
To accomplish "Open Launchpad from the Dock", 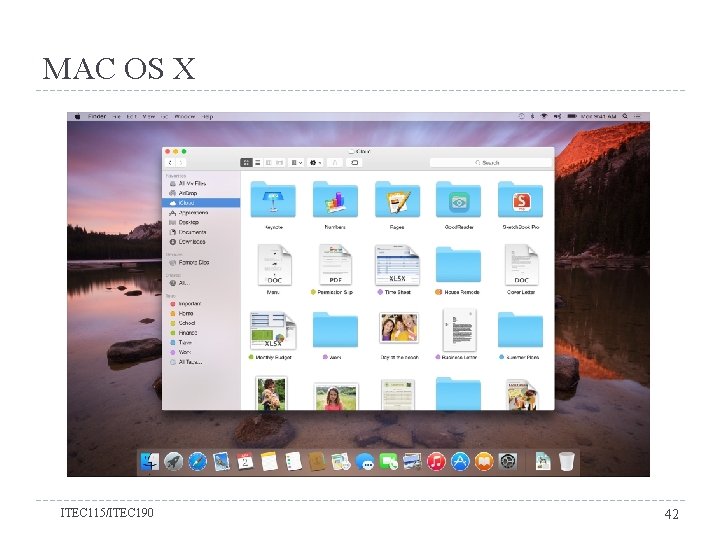I will (x=173, y=461).
